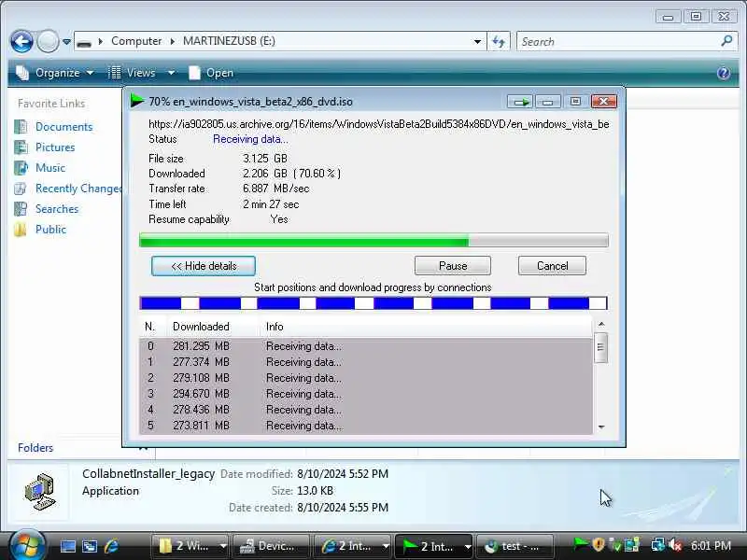Click the Explorer Forward navigation arrow
This screenshot has height=560, width=747.
coord(48,41)
